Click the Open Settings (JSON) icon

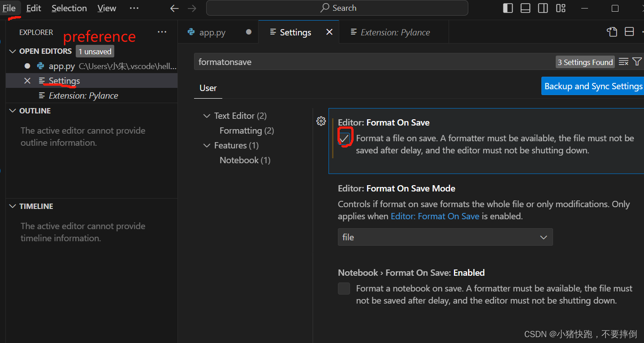click(612, 32)
